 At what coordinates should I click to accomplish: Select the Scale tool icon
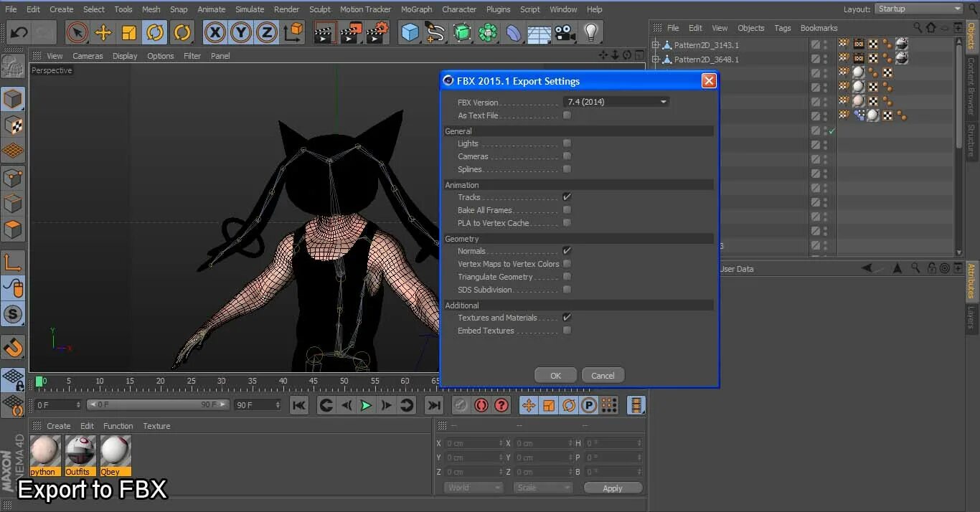[x=129, y=32]
